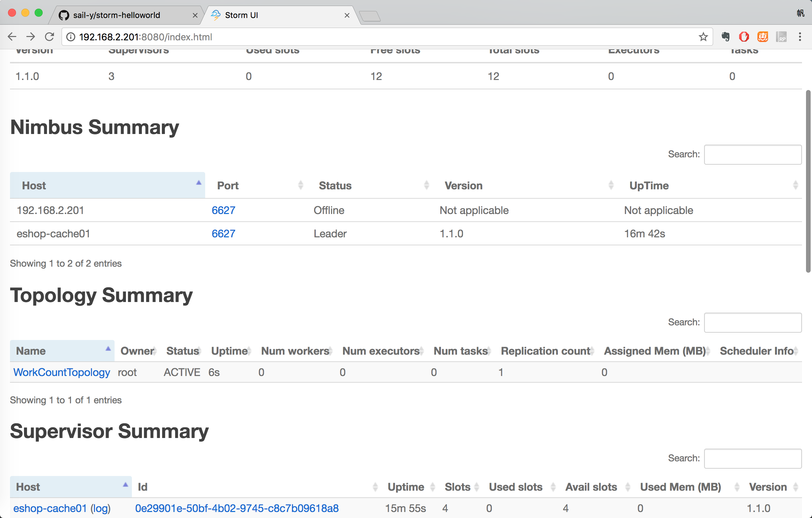Select the Leader status cell
Image resolution: width=812 pixels, height=518 pixels.
330,234
